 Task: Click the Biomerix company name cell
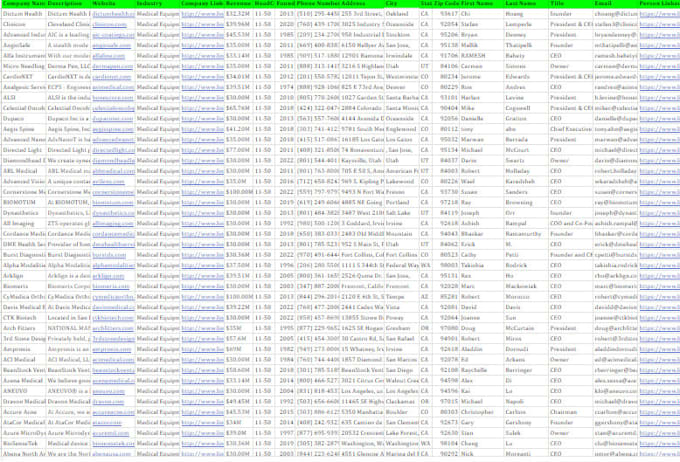click(x=23, y=286)
